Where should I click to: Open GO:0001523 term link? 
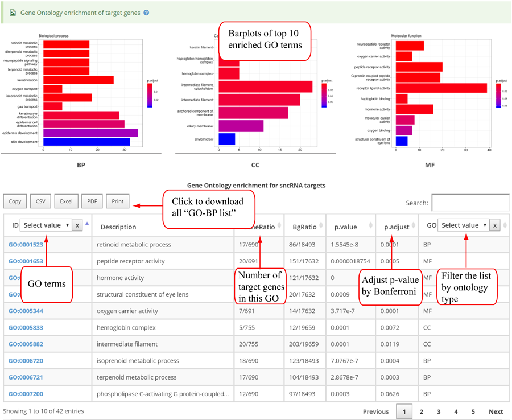pyautogui.click(x=26, y=245)
